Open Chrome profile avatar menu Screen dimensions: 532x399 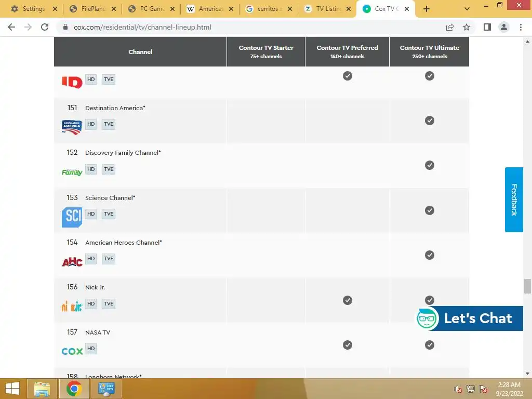(x=504, y=27)
